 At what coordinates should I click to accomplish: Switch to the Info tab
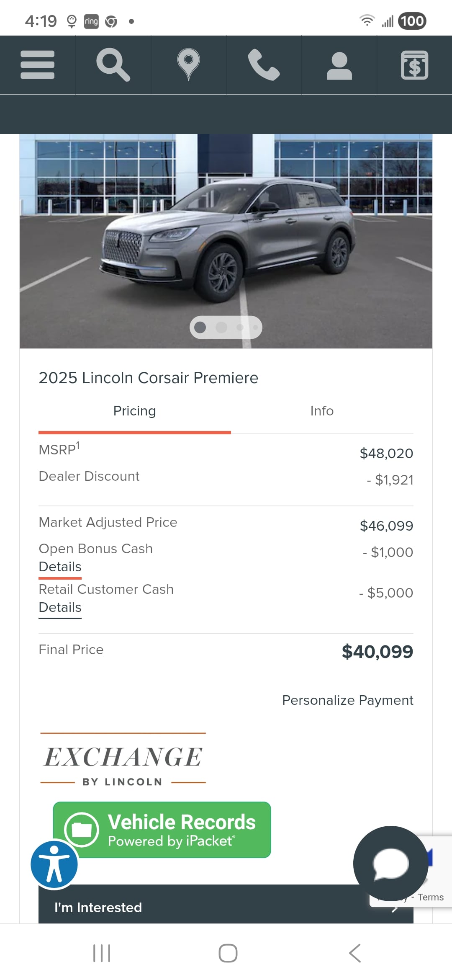click(x=322, y=411)
